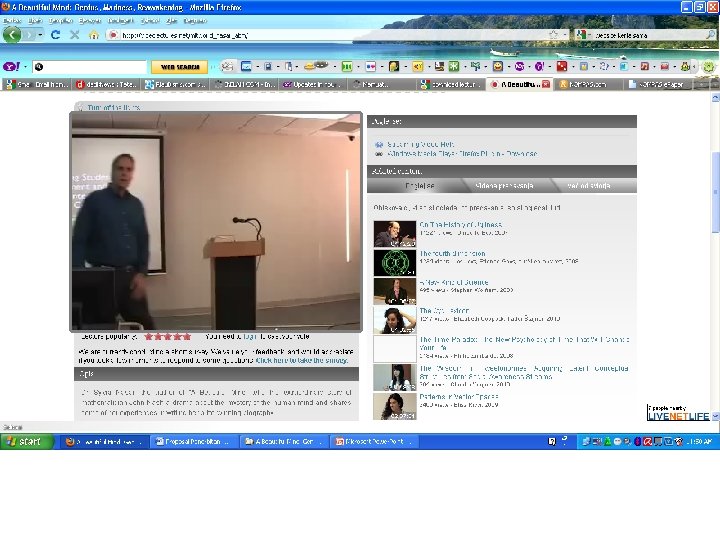Open the Windows Media Player link
This screenshot has width=720, height=540.
pos(462,154)
